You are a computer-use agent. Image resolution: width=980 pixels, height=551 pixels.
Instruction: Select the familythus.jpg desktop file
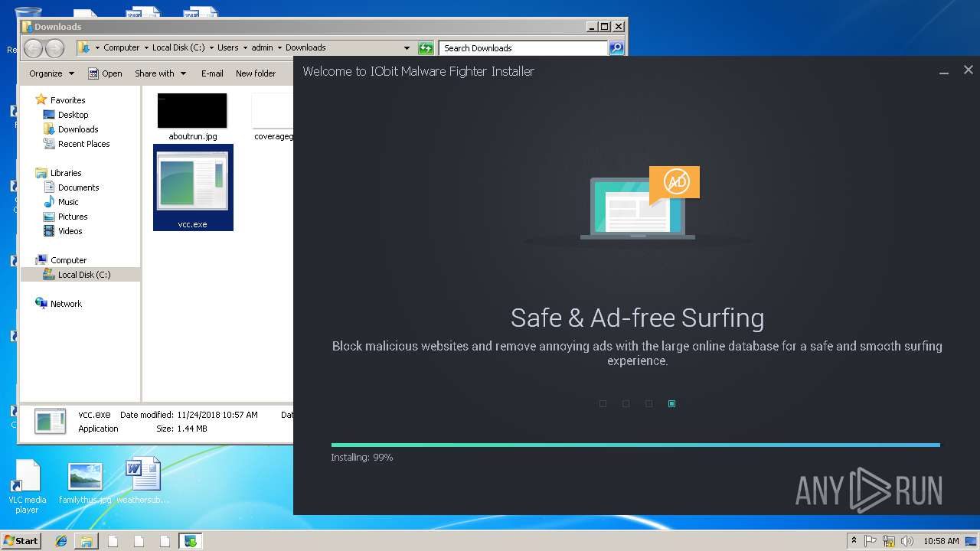click(x=85, y=483)
